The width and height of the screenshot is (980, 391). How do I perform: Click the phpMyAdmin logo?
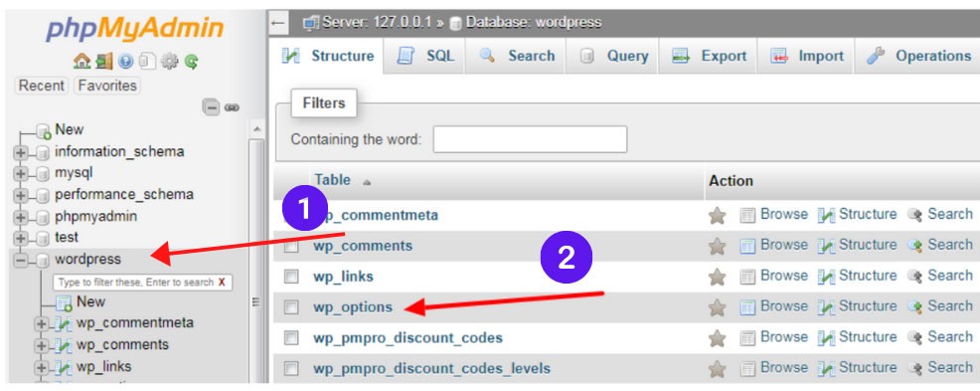tap(134, 28)
